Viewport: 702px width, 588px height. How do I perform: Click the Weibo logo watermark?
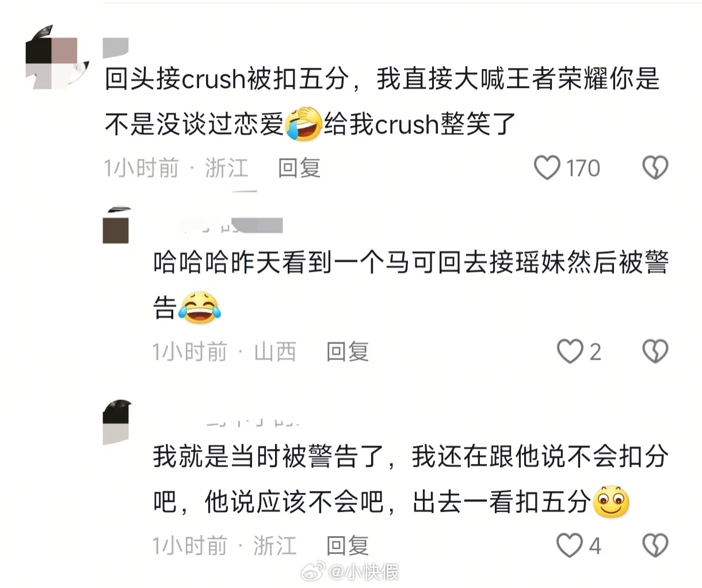(314, 572)
